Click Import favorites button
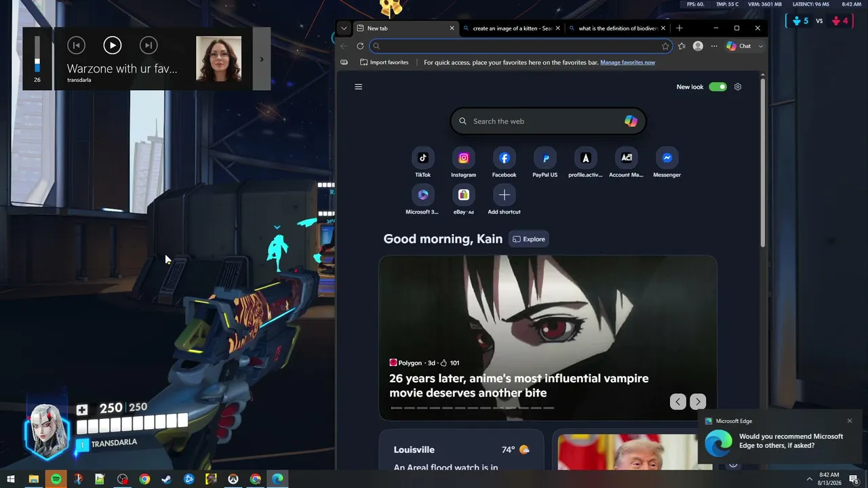Screen dimensions: 868x488 384,62
